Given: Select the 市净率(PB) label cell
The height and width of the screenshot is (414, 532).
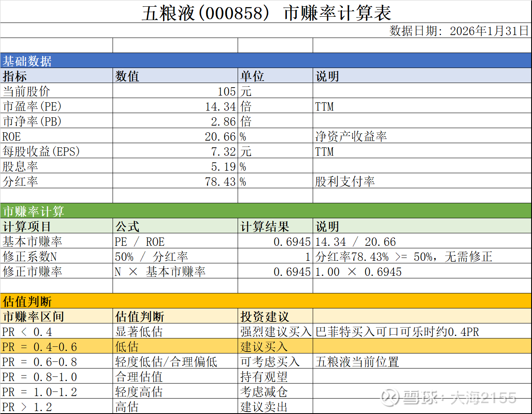Looking at the screenshot, I should (x=56, y=121).
